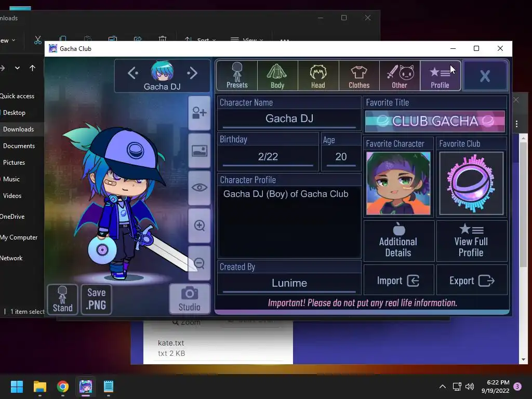Open the Notepad taskbar icon
The width and height of the screenshot is (532, 399).
[x=109, y=387]
